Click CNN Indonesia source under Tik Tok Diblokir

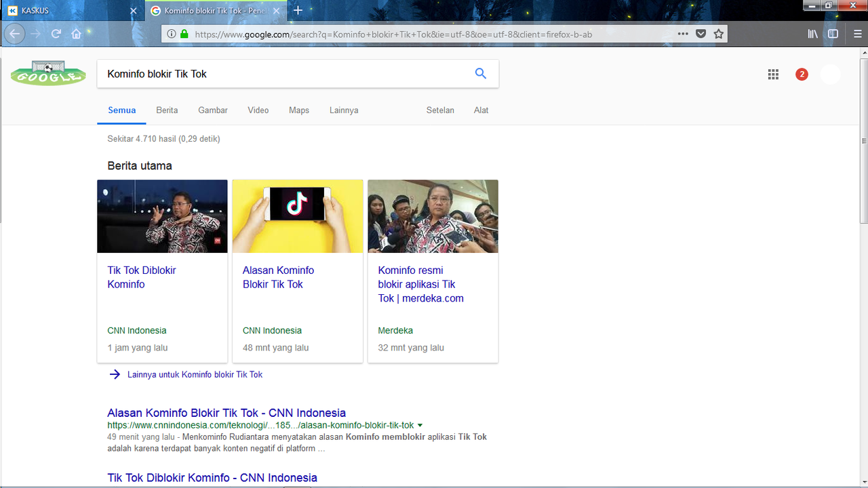point(137,331)
